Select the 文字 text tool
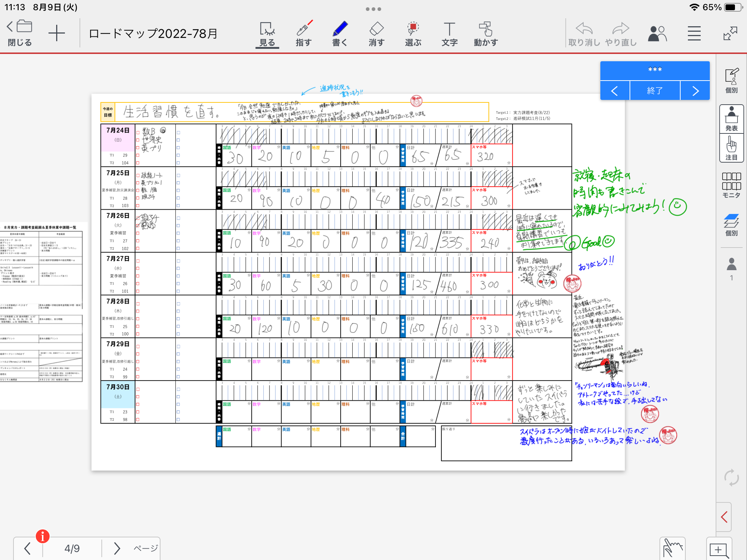This screenshot has height=560, width=747. coord(449,34)
